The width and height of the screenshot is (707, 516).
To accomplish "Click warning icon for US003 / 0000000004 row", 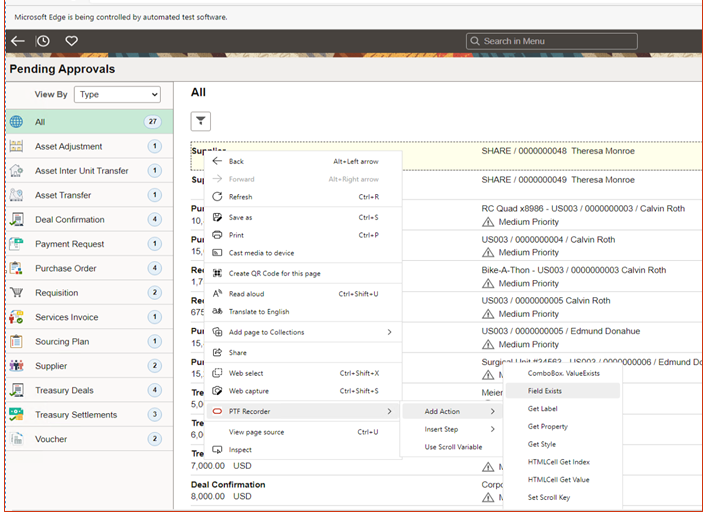I will click(488, 253).
